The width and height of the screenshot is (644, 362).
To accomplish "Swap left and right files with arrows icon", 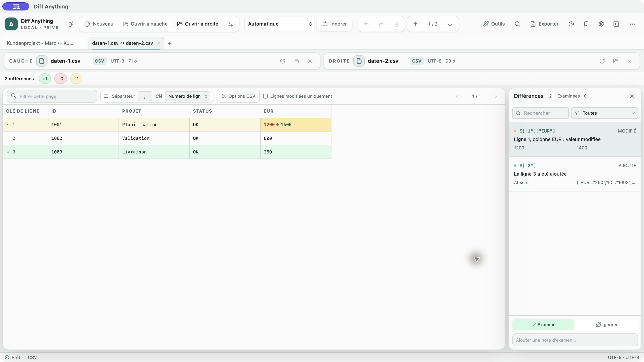I will pyautogui.click(x=230, y=24).
